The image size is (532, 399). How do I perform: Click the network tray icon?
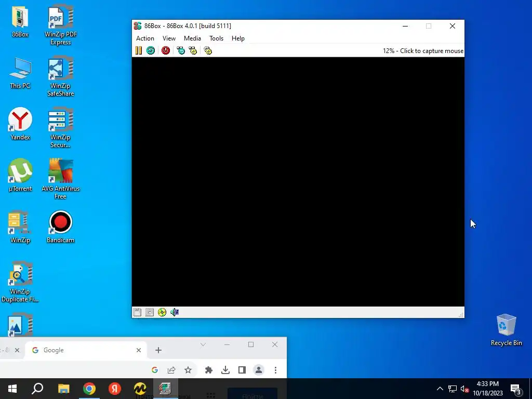[x=453, y=389]
